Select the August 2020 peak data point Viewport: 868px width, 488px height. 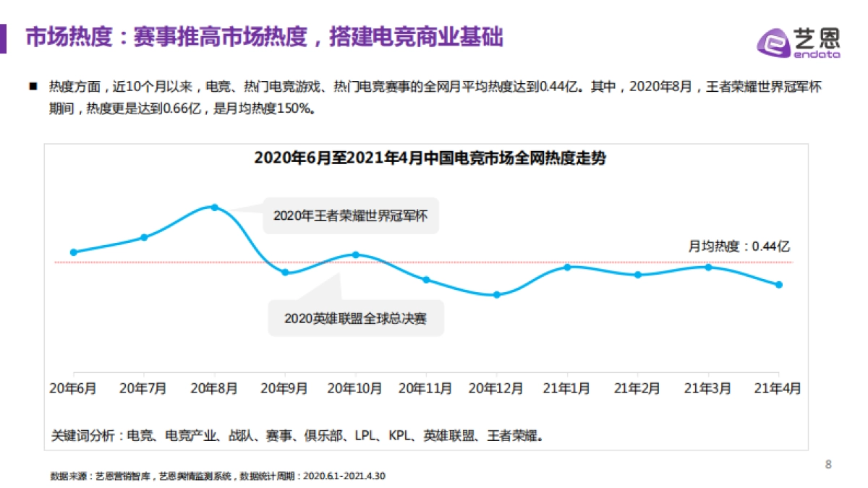[214, 207]
